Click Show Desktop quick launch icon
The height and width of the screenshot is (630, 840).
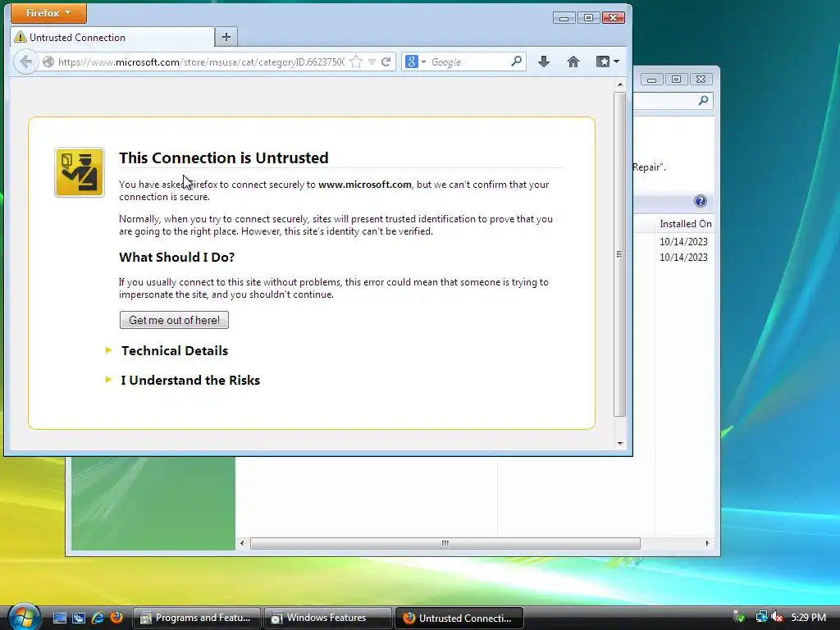[x=59, y=618]
